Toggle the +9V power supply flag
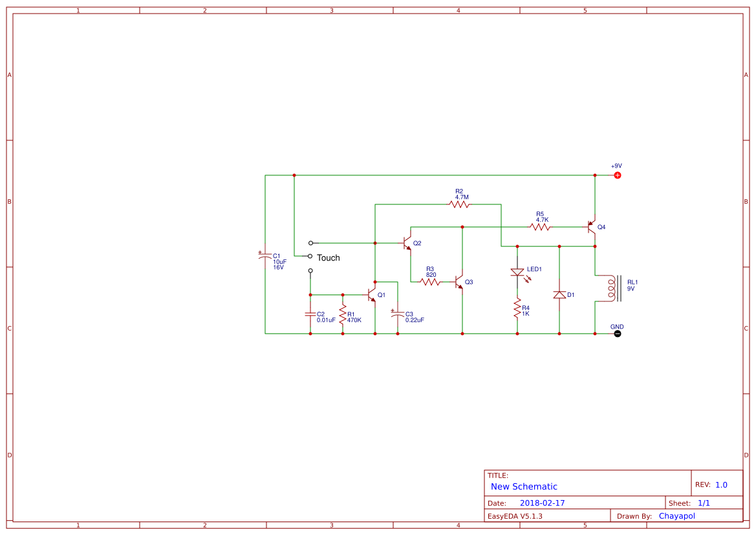This screenshot has width=756, height=535. pos(615,164)
